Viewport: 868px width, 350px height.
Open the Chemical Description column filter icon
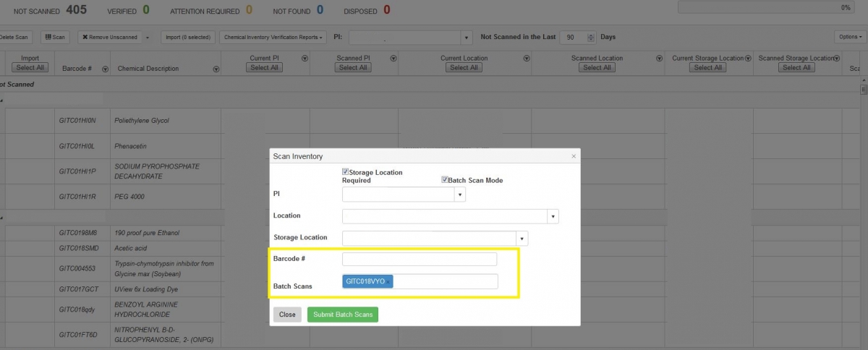216,69
